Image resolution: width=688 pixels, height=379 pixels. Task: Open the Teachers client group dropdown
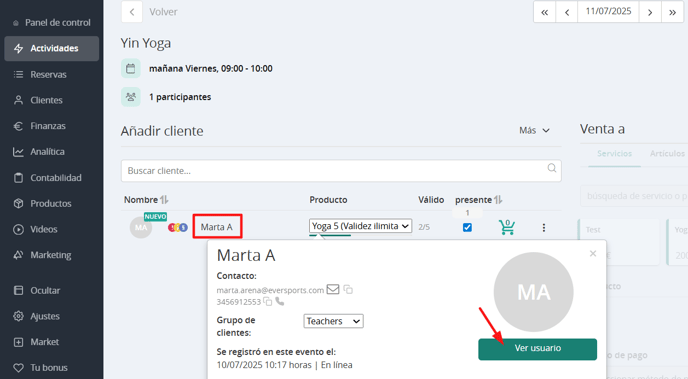(333, 321)
